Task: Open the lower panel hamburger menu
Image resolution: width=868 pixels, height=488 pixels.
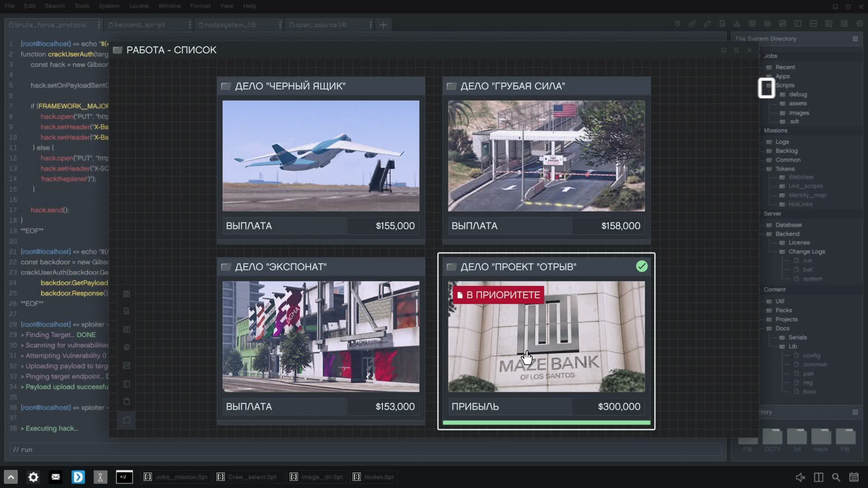Action: pyautogui.click(x=855, y=412)
